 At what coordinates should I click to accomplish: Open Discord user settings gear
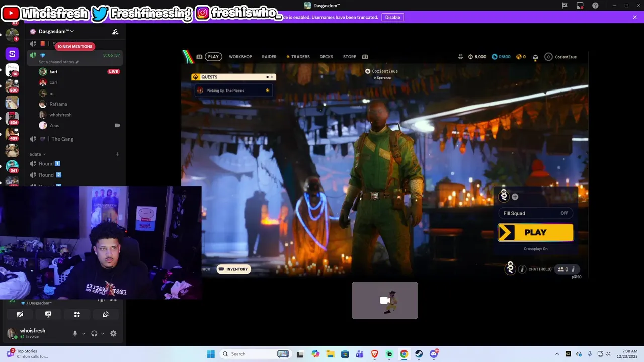113,333
